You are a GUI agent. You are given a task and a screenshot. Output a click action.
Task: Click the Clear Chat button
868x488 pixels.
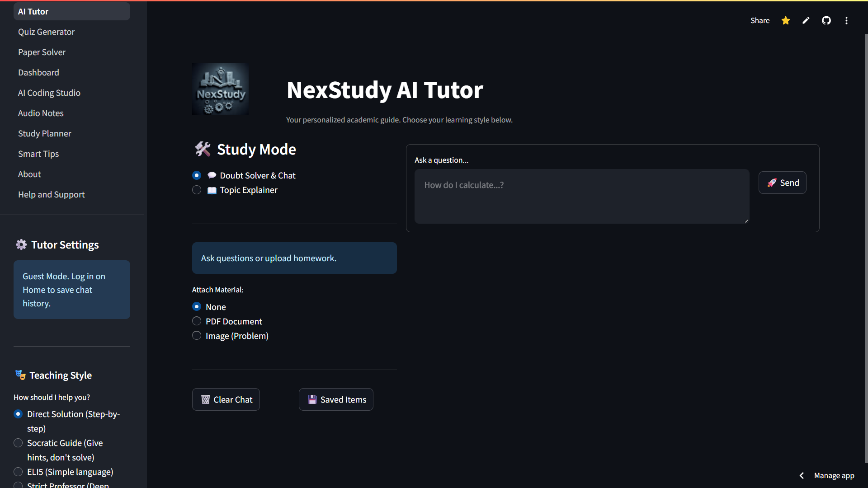(x=226, y=399)
